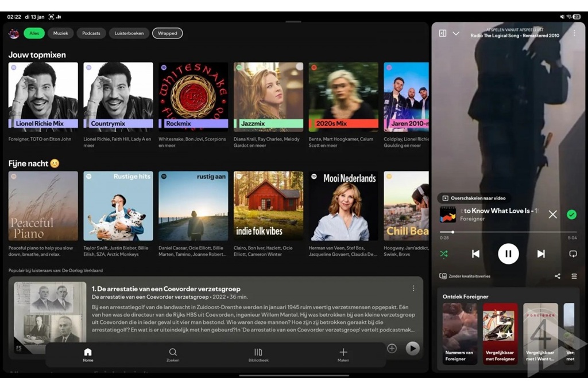Select the Podcasts filter chip
Viewport: 588px width, 390px height.
[x=91, y=33]
